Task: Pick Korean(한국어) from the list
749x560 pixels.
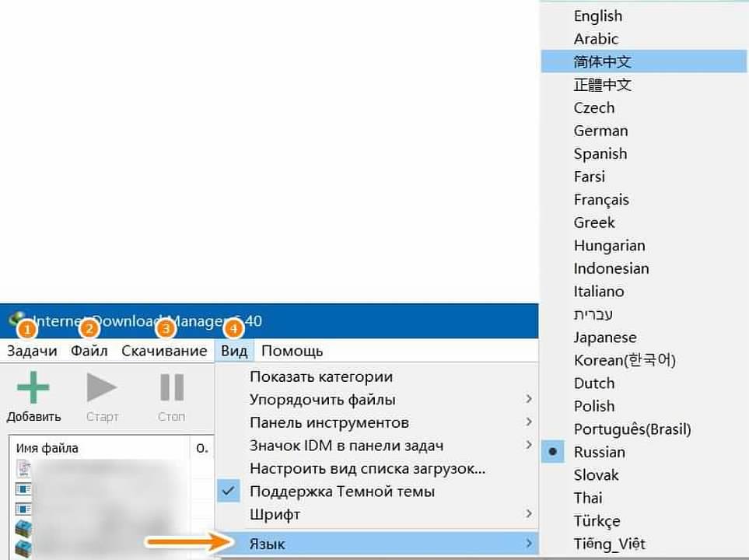Action: (644, 360)
